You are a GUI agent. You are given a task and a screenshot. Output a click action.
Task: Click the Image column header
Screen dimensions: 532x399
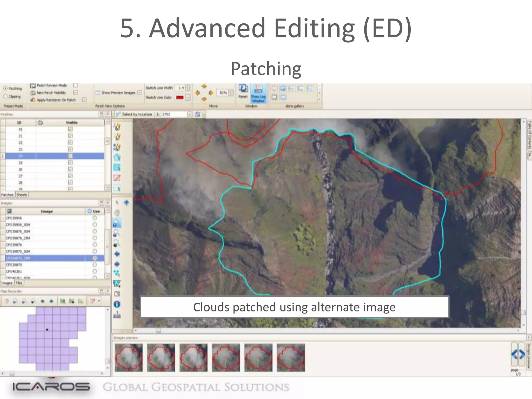(x=47, y=211)
